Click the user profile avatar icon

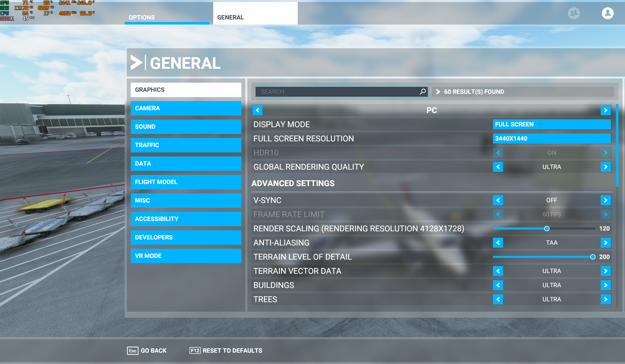607,13
